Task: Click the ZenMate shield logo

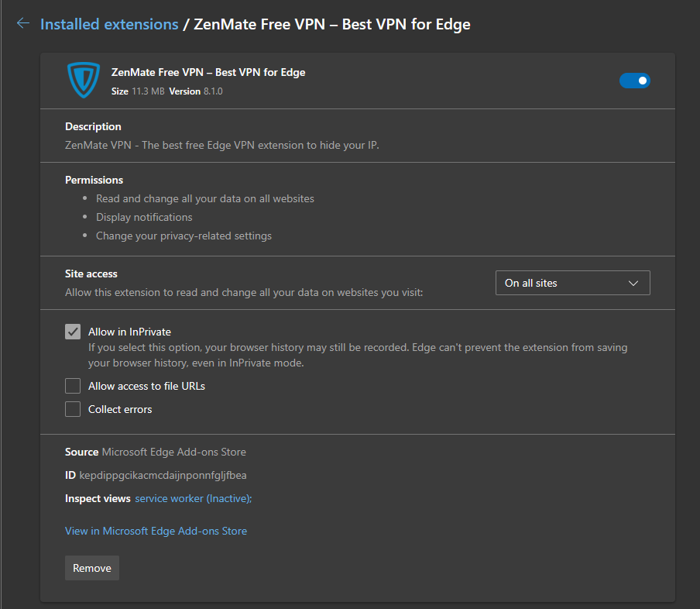Action: 82,80
